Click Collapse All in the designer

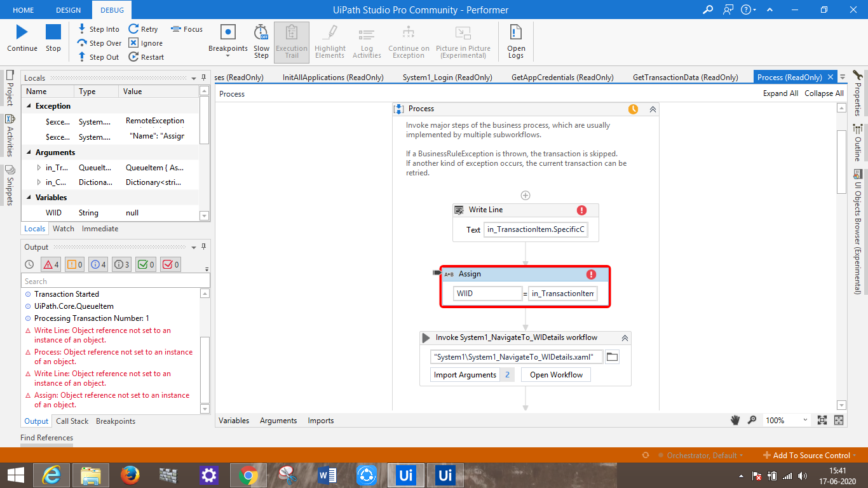824,93
